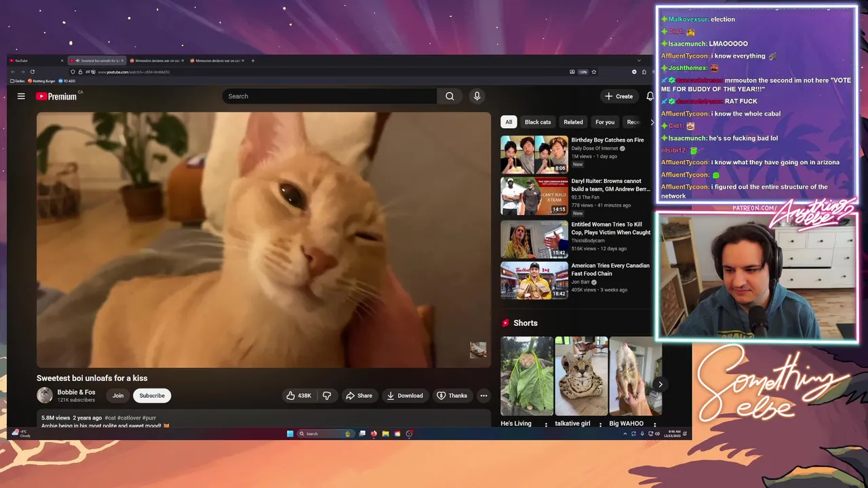Switch to the first YouTube browser tab
This screenshot has width=868, height=488.
pos(37,61)
